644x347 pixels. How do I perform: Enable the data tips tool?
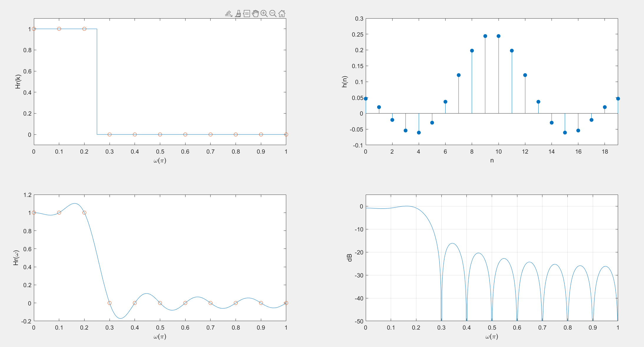pyautogui.click(x=247, y=14)
